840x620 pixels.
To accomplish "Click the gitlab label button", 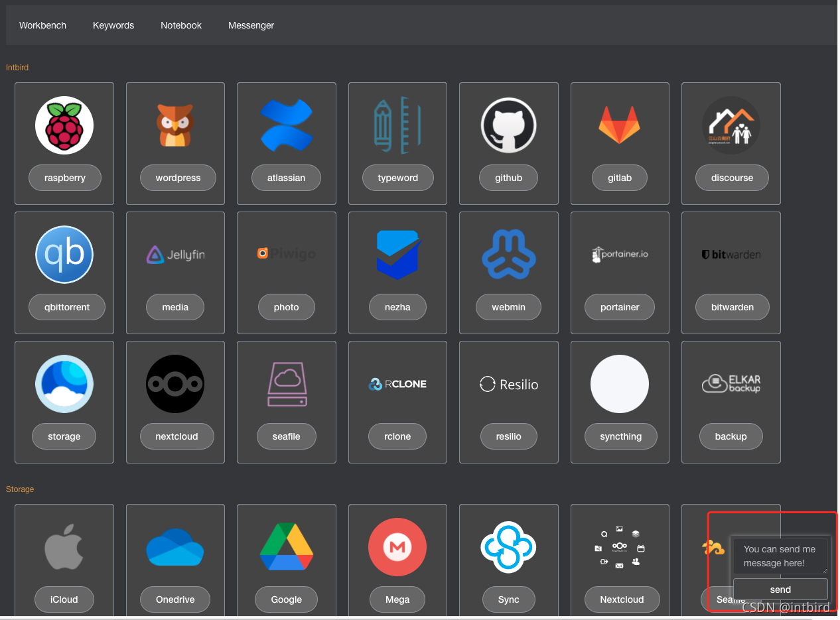I will pos(620,178).
